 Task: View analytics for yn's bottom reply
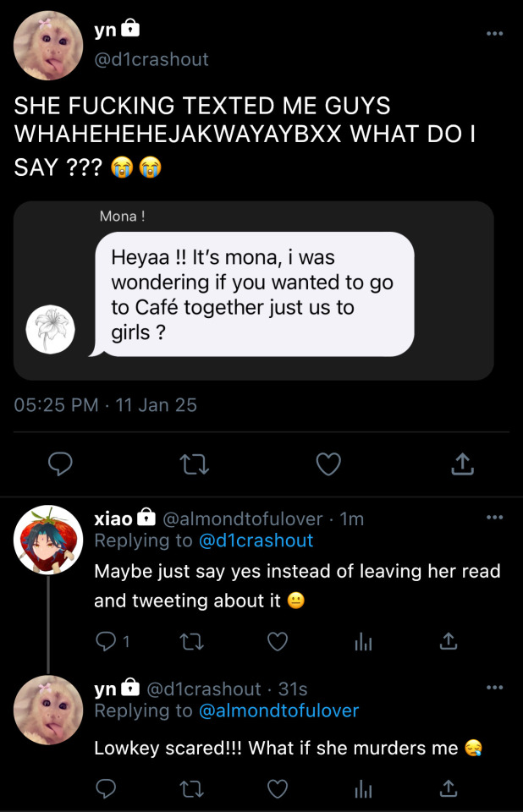(x=362, y=789)
